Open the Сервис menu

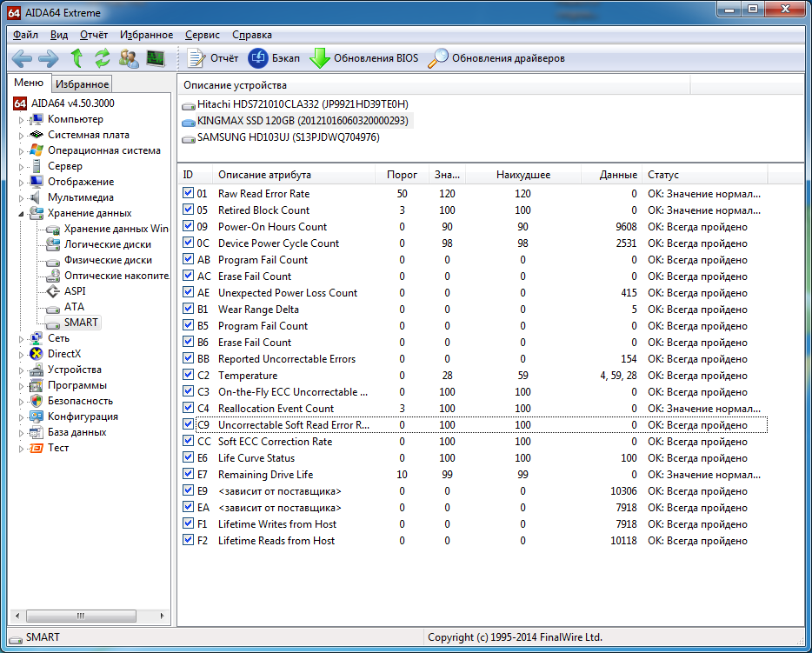pyautogui.click(x=203, y=35)
